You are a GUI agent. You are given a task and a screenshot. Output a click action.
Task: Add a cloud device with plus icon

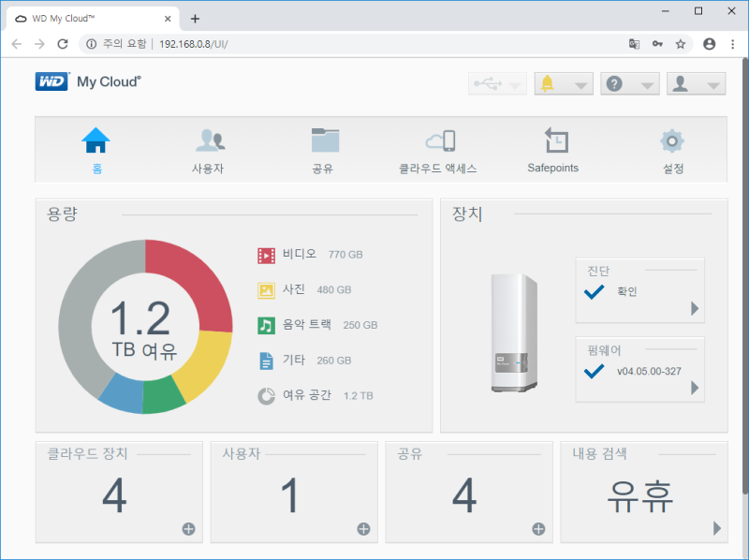coord(189,529)
